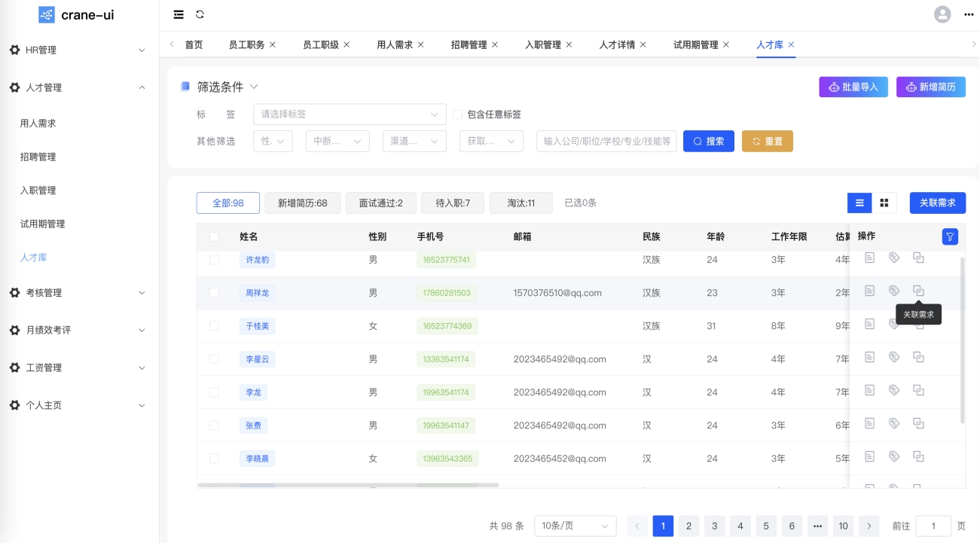Filter by 淘汰:11 status

tap(521, 203)
